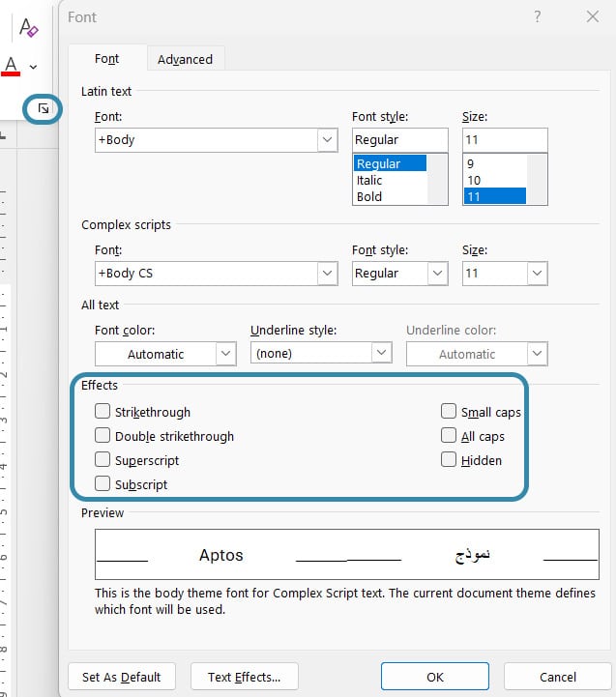Click the Set As Default button
Viewport: 616px width, 697px height.
tap(121, 677)
